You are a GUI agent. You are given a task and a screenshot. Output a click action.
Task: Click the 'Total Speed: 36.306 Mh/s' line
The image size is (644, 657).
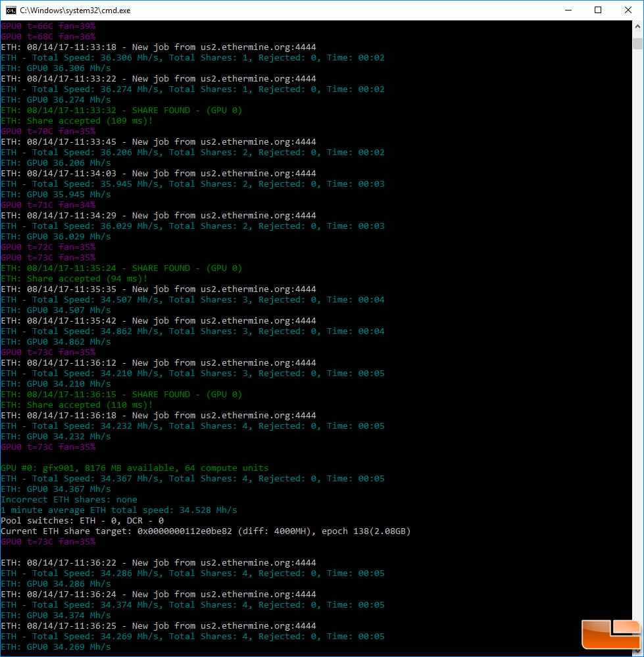(x=192, y=57)
